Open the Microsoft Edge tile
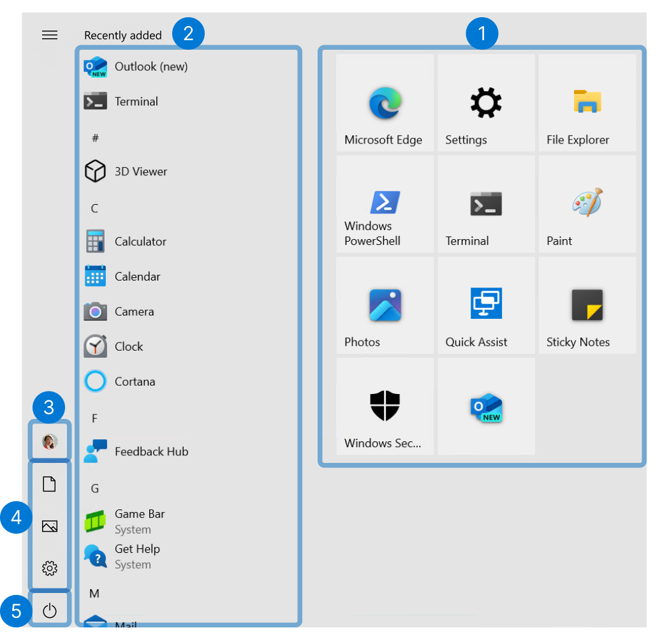Screen dimensions: 662x644 pyautogui.click(x=385, y=103)
